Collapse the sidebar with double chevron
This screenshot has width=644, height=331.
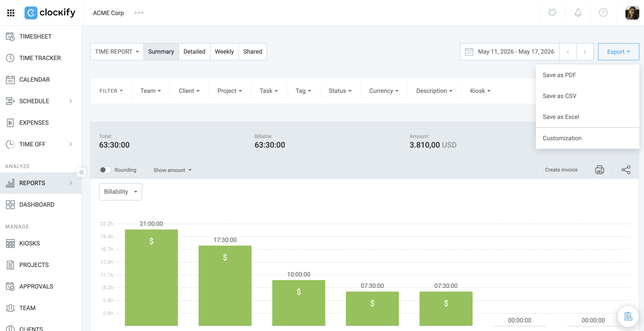[x=81, y=172]
